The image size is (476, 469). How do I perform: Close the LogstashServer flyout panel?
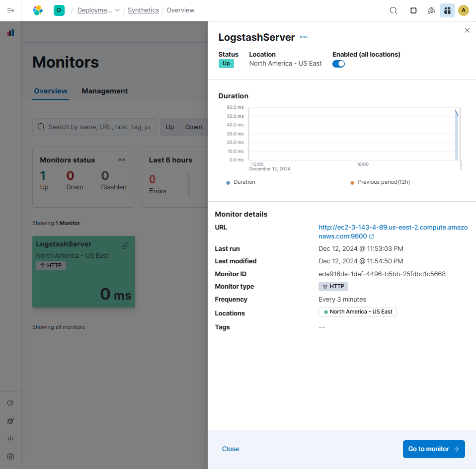tap(467, 31)
